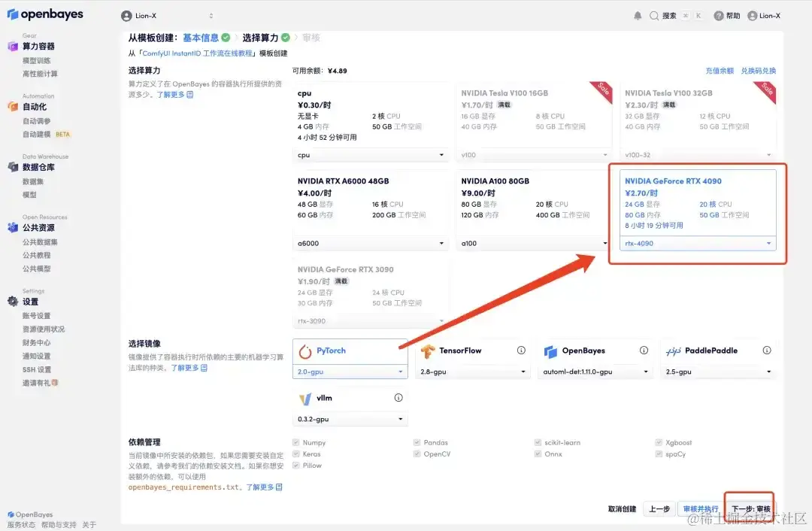The height and width of the screenshot is (531, 812).
Task: Show vllm image info icon
Action: pyautogui.click(x=398, y=397)
